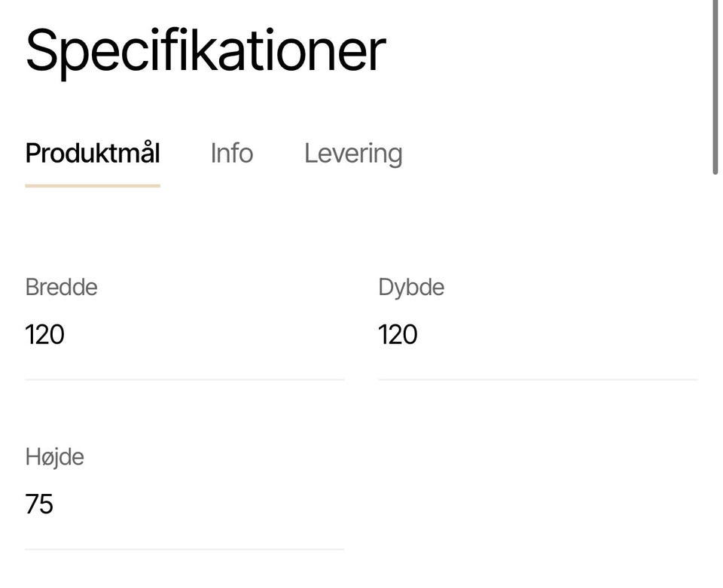Image resolution: width=723 pixels, height=588 pixels.
Task: Open the Levering tab
Action: (x=352, y=154)
